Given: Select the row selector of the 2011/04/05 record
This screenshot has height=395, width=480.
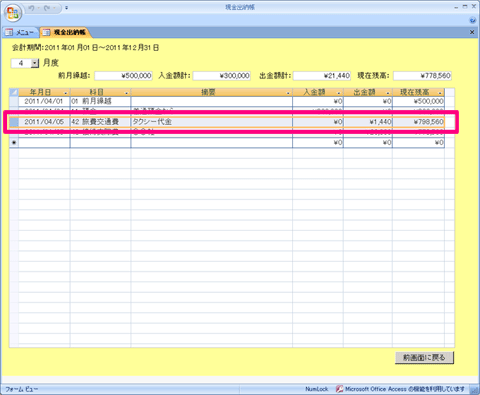Looking at the screenshot, I should (14, 122).
